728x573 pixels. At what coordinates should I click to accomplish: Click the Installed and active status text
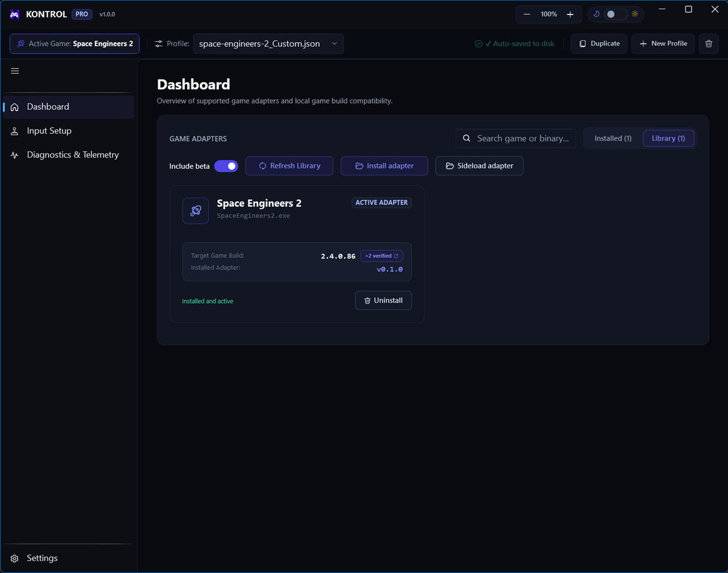point(208,301)
